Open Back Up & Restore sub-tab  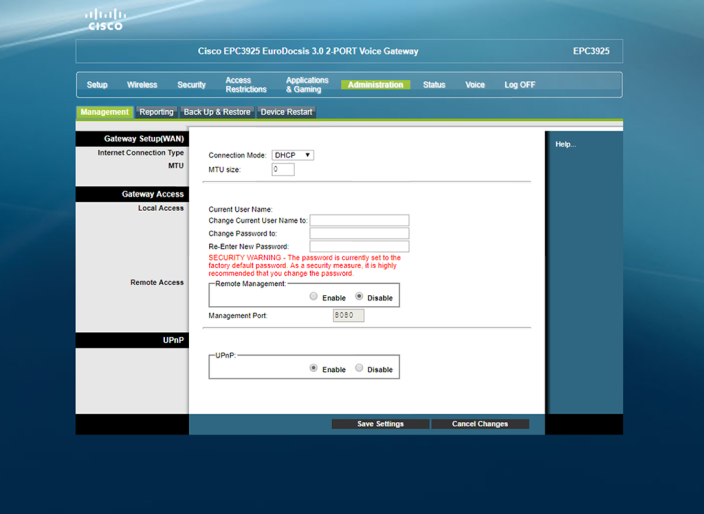217,112
